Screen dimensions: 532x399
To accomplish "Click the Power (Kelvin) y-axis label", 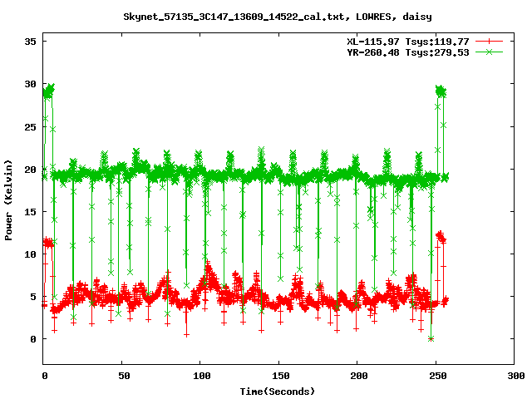I will (x=8, y=200).
